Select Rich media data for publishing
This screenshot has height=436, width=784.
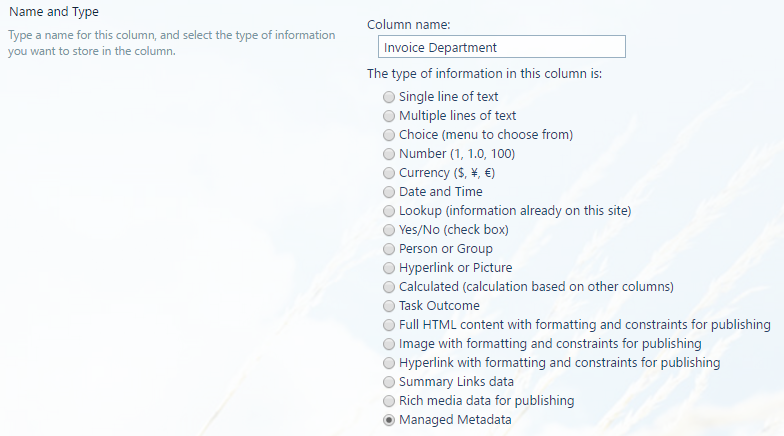[389, 401]
